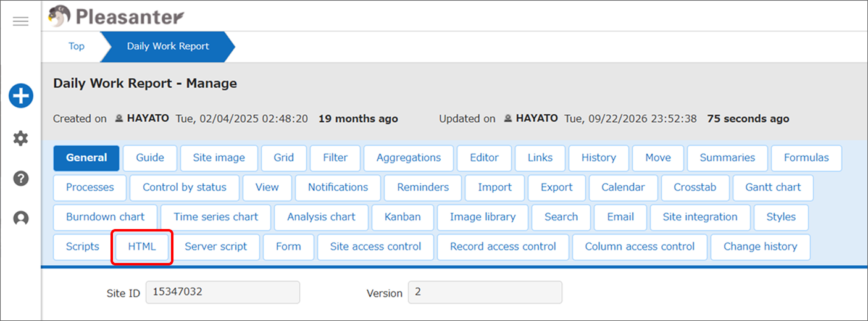Image resolution: width=868 pixels, height=321 pixels.
Task: Click the creator name HAYATO after Created on
Action: coord(148,119)
